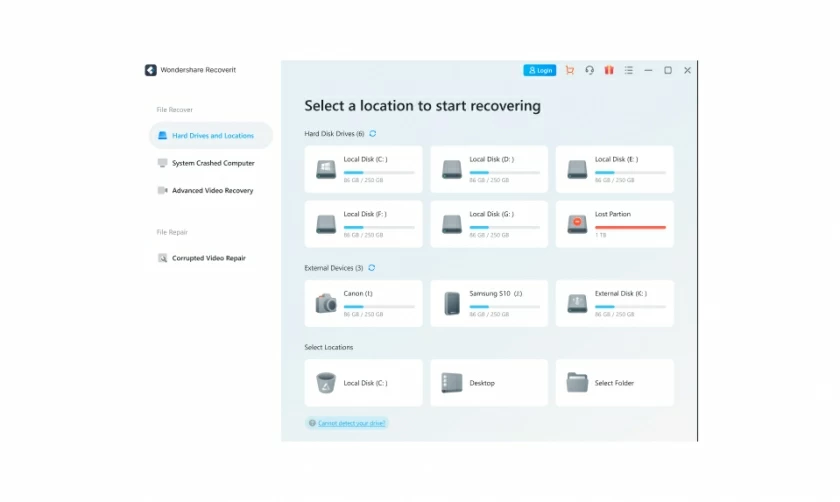The image size is (840, 502).
Task: Click the Local Disk (D:) label text
Action: [x=491, y=159]
